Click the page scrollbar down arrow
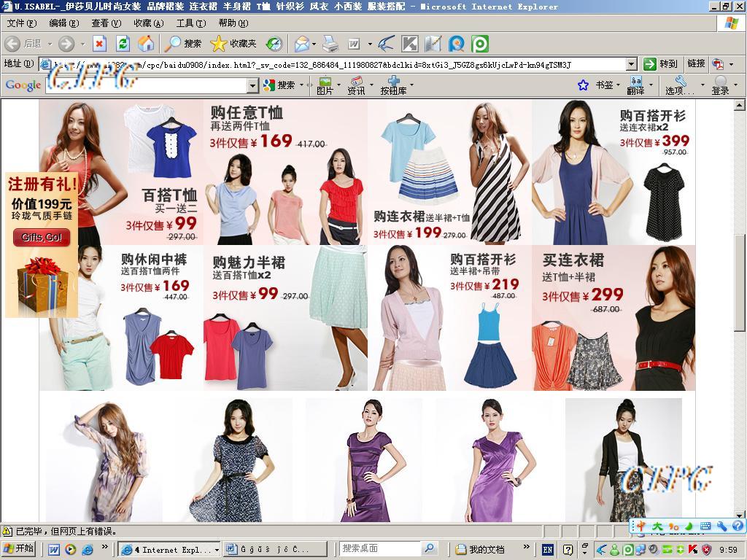747x560 pixels. (x=740, y=515)
